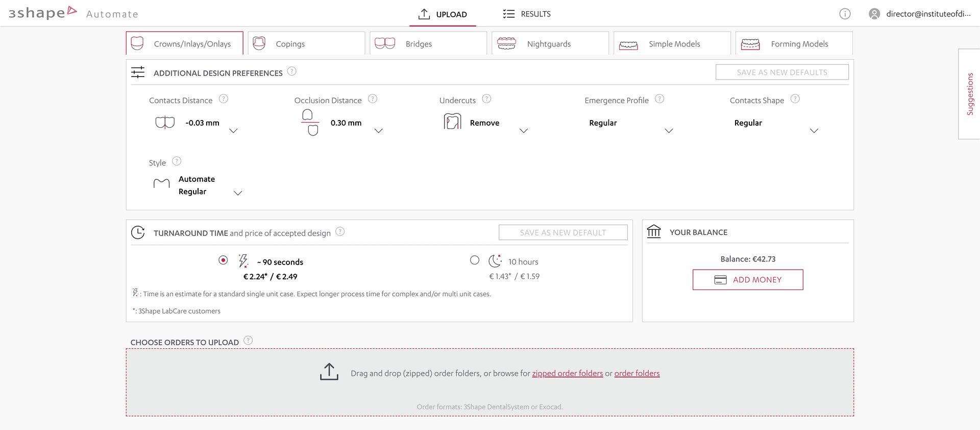This screenshot has width=980, height=430.
Task: Switch to the Results tab
Action: 527,14
